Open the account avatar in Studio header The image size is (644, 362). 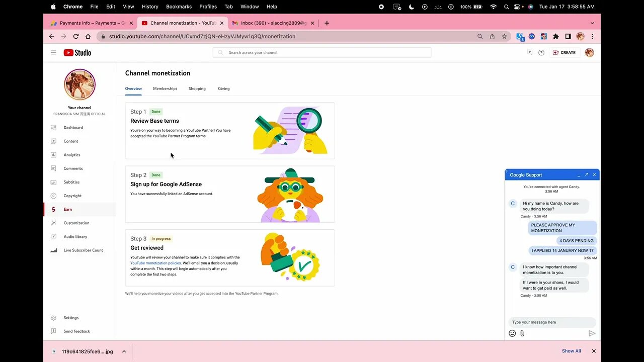[x=590, y=52]
